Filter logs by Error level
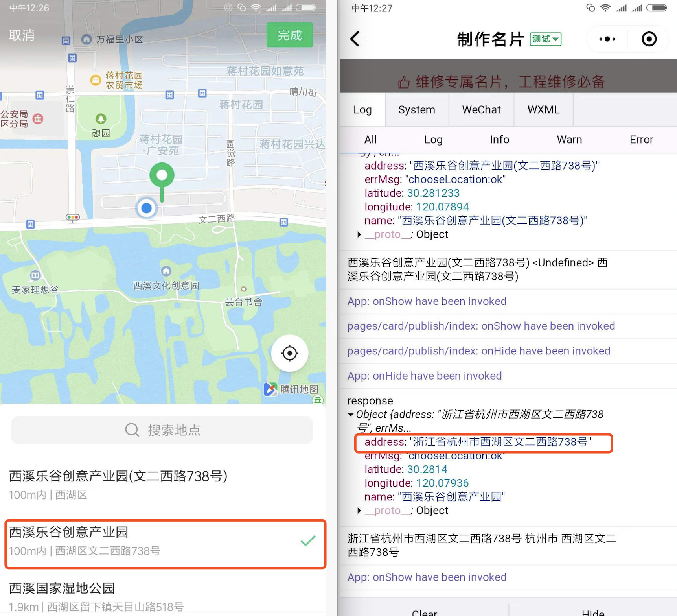 pos(641,140)
